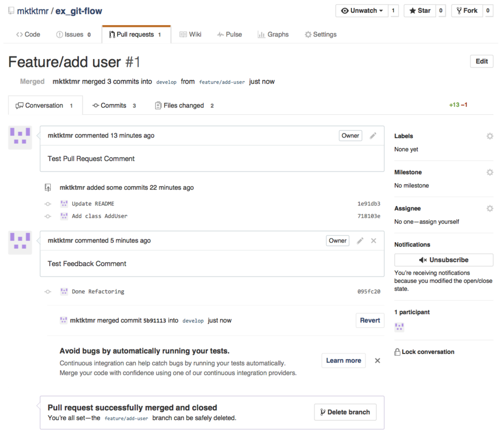
Task: Open the Wiki tab
Action: coord(190,34)
